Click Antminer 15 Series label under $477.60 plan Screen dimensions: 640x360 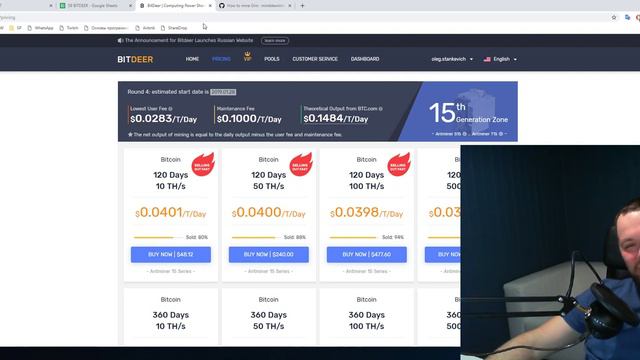pos(367,271)
